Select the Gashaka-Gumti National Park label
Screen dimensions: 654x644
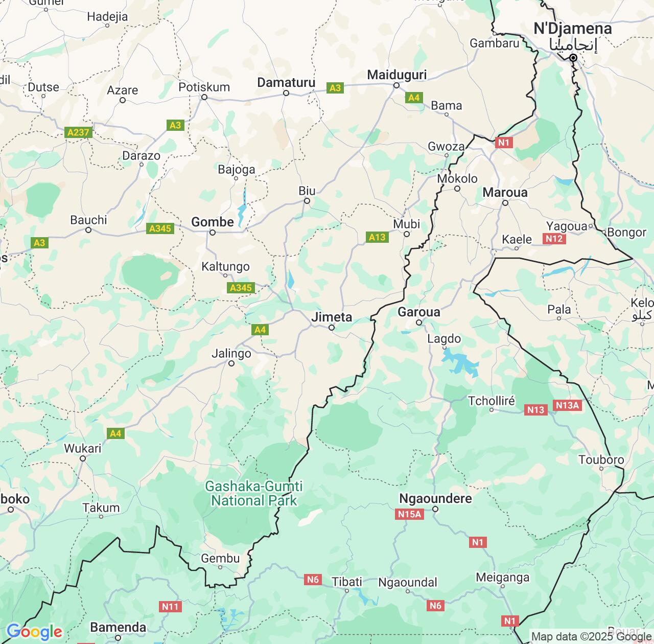point(254,493)
